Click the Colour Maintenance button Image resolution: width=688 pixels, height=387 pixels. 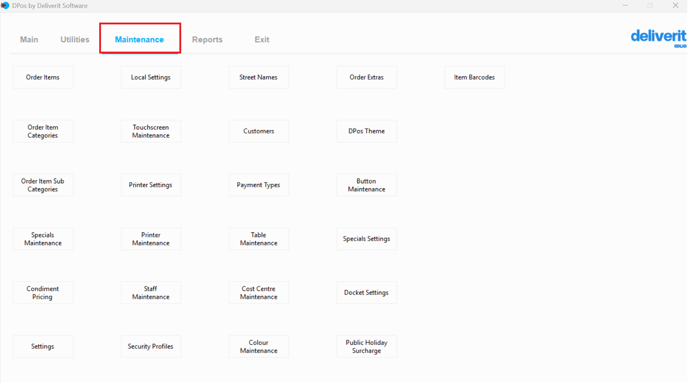point(259,347)
